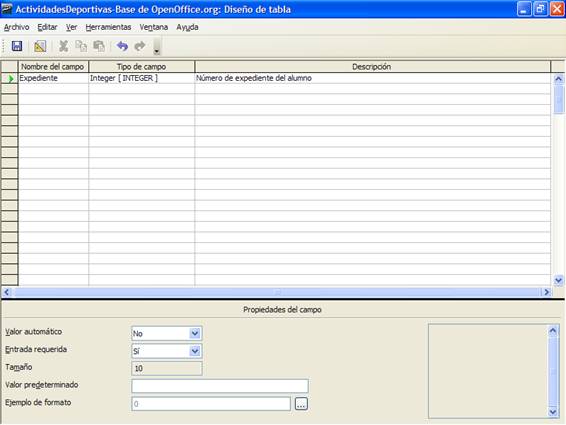The width and height of the screenshot is (566, 425).
Task: Click the Copy icon in toolbar
Action: click(81, 46)
